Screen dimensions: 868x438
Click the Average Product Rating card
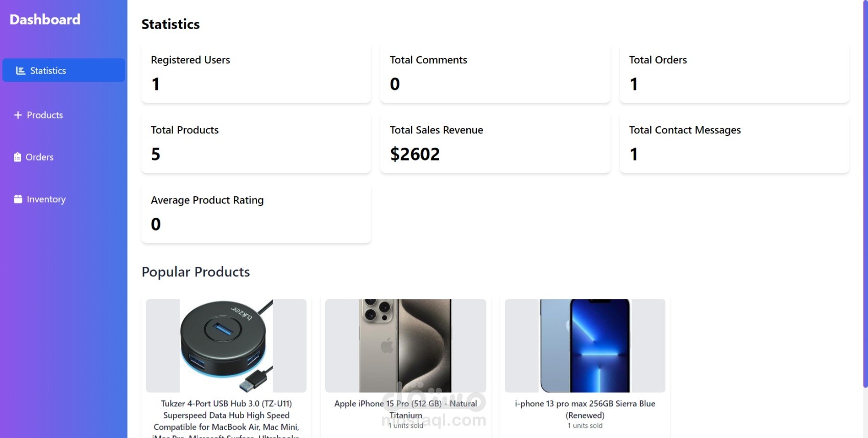pyautogui.click(x=256, y=213)
